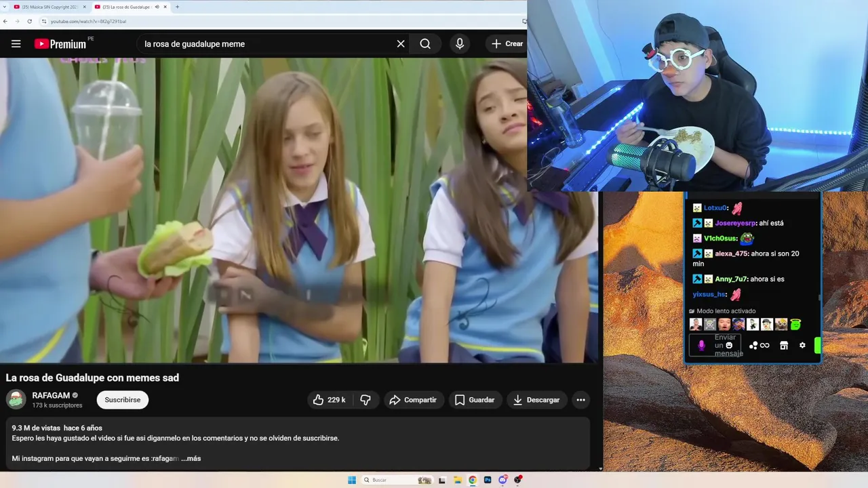Save the video with Guardar
The height and width of the screenshot is (488, 868).
(475, 400)
